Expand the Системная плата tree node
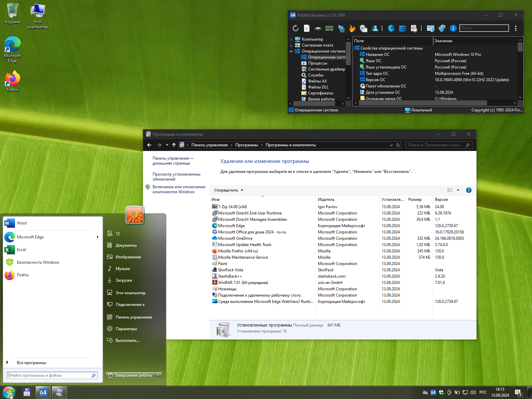Image resolution: width=532 pixels, height=399 pixels. click(x=291, y=45)
